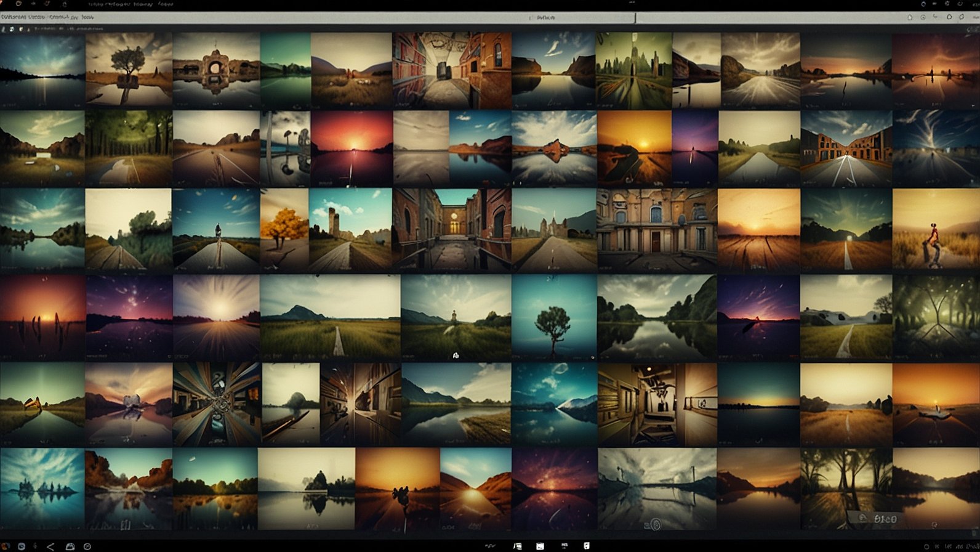Click the round clock icon in bottom-left toolbar
This screenshot has width=980, height=552.
point(87,546)
